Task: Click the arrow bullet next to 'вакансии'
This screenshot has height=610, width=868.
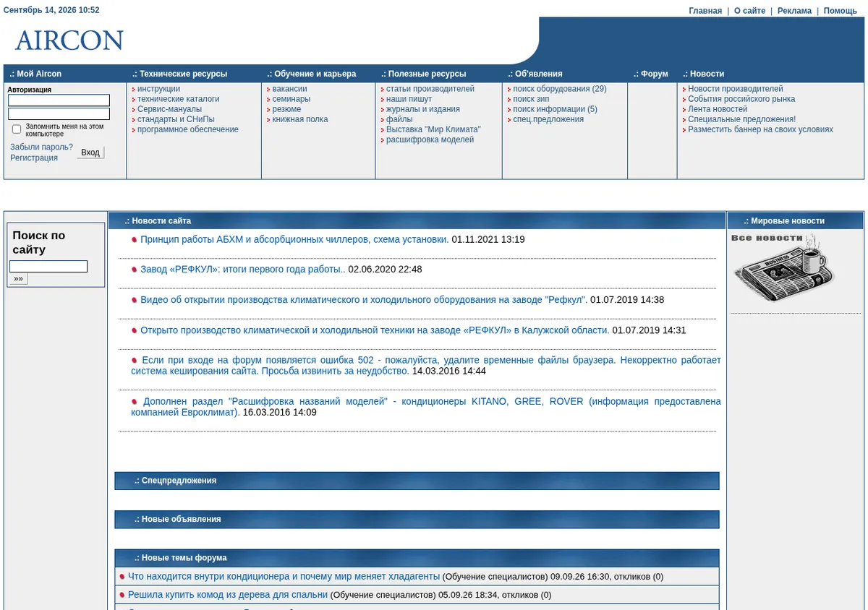Action: tap(268, 90)
